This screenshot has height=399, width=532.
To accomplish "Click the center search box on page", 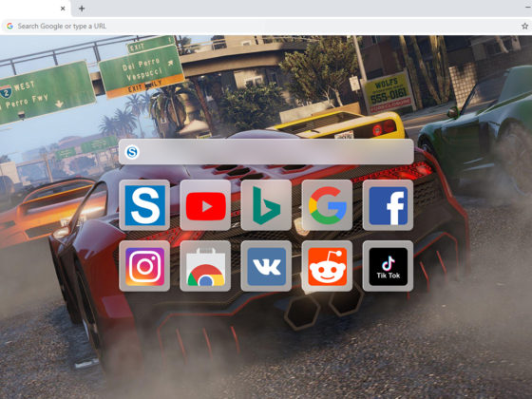I will coord(266,152).
